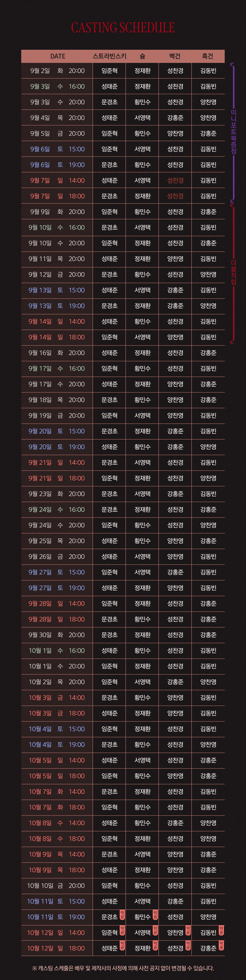Click 막공 badge next to 서영택 on 10월 12일 14:00

155,930
